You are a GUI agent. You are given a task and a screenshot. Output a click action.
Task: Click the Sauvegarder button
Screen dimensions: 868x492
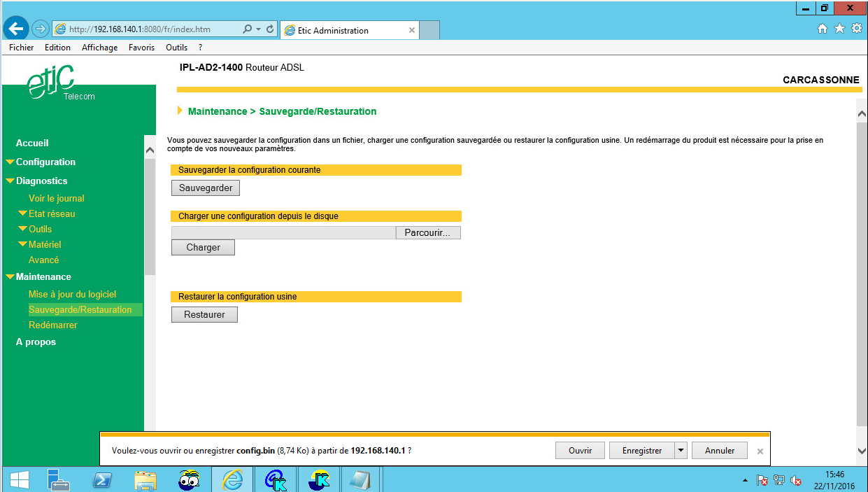click(206, 188)
